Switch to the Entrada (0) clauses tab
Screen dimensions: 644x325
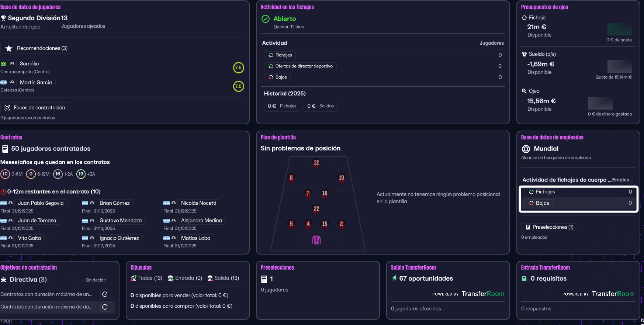tap(185, 278)
